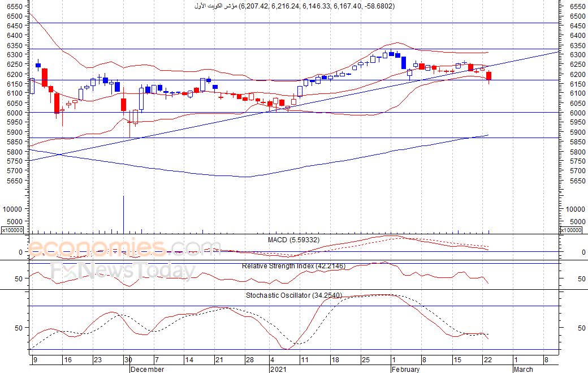Select date label 23 on time axis
The height and width of the screenshot is (373, 588).
click(x=97, y=360)
